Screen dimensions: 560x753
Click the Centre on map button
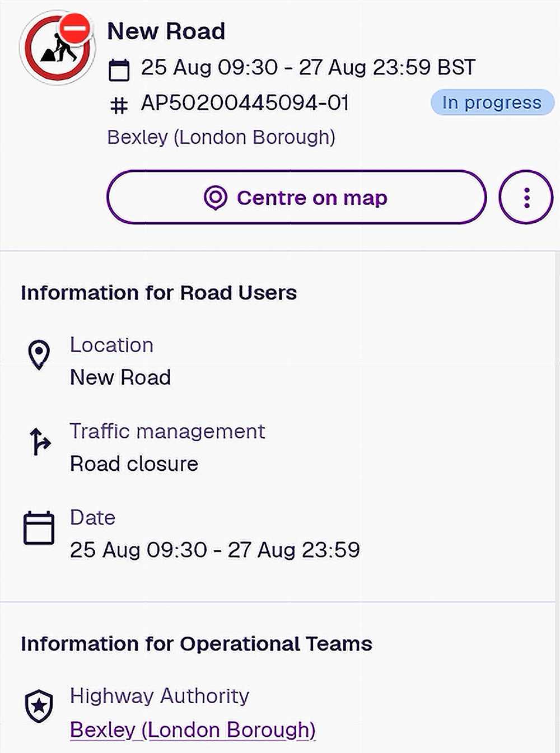click(296, 198)
